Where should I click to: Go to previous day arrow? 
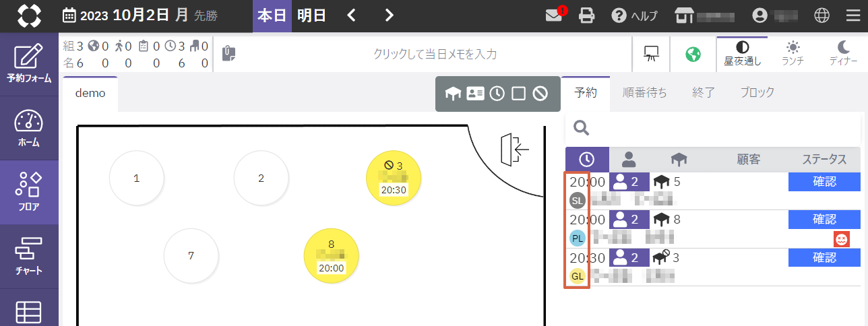[x=351, y=15]
